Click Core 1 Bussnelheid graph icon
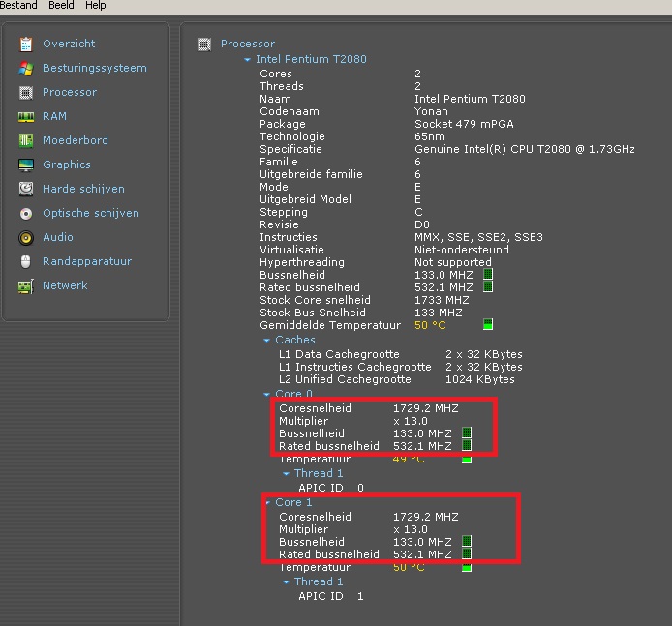This screenshot has height=626, width=672. coord(467,541)
